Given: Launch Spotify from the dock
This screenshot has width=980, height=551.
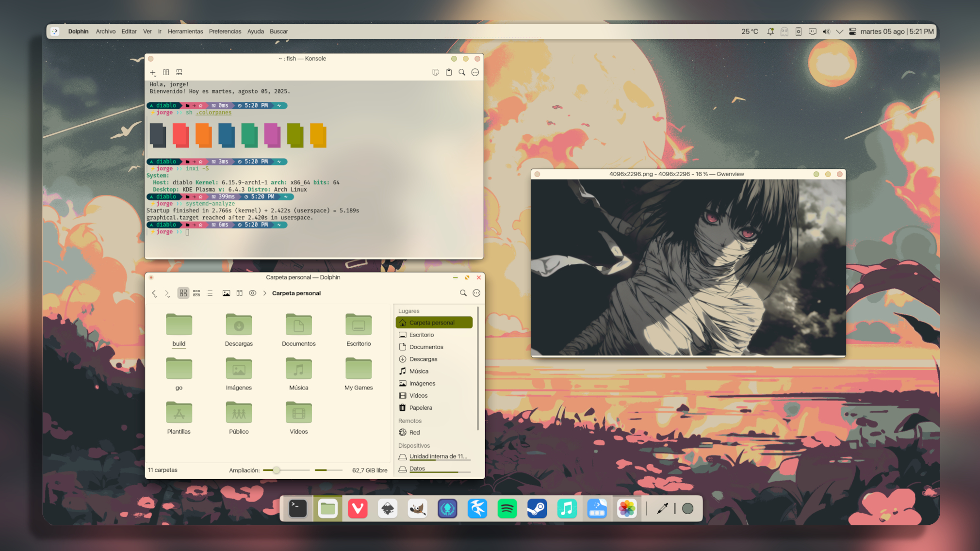Looking at the screenshot, I should [x=507, y=508].
